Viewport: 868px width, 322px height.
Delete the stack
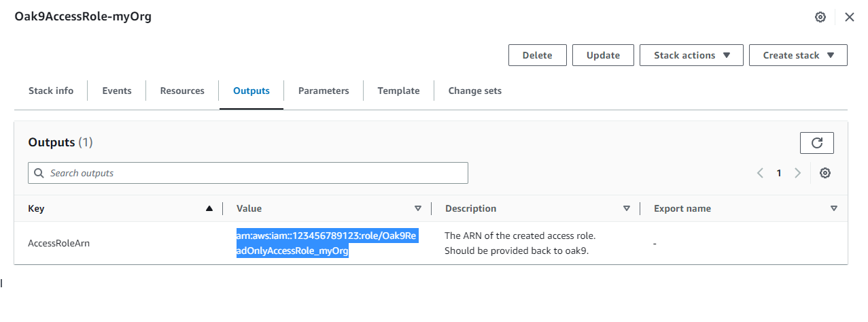coord(537,55)
